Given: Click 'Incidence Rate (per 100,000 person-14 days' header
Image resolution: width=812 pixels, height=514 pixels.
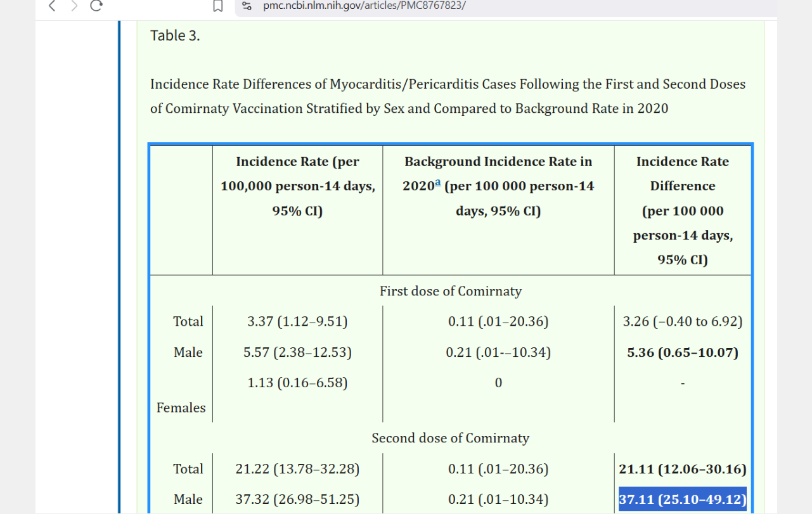Looking at the screenshot, I should (x=297, y=186).
